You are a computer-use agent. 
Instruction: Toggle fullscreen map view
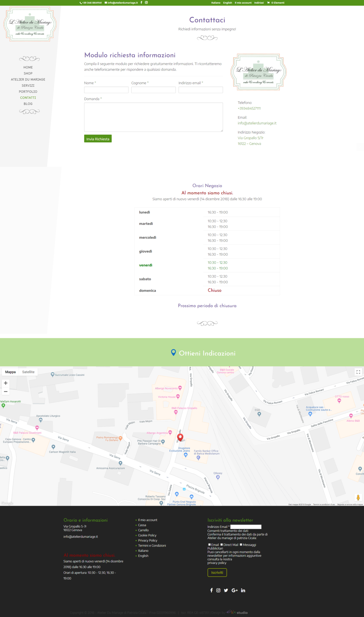pyautogui.click(x=358, y=372)
